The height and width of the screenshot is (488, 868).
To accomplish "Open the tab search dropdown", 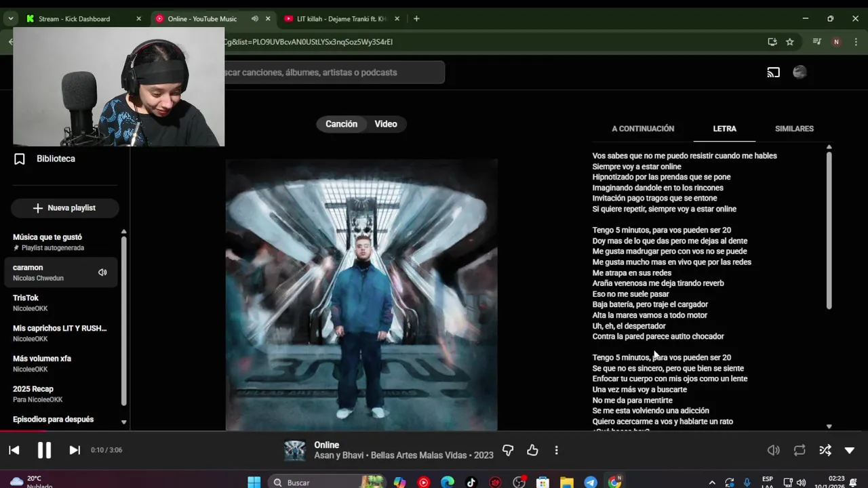I will 10,19.
